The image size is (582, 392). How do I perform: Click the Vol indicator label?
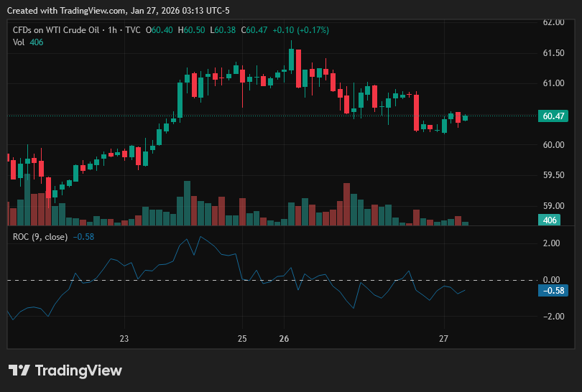(x=19, y=42)
